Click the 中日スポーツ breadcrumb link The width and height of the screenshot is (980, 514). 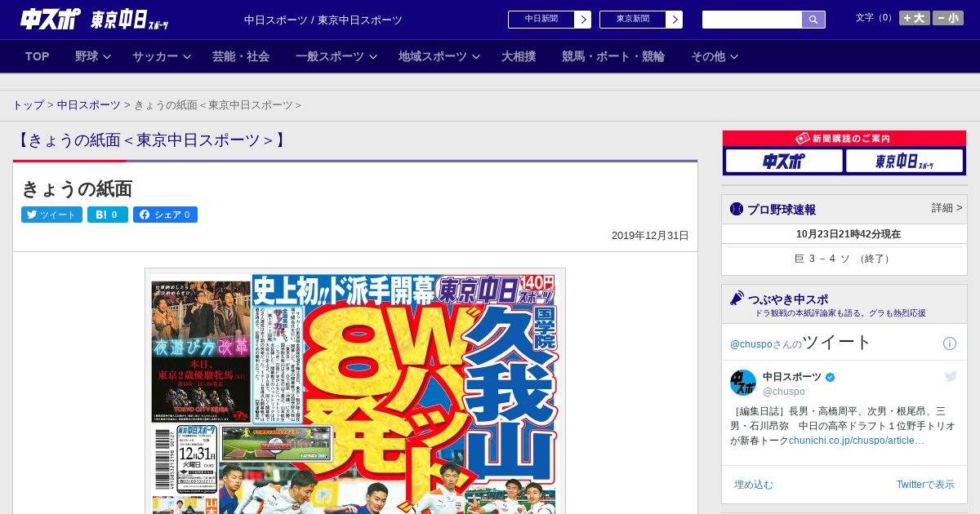click(89, 105)
